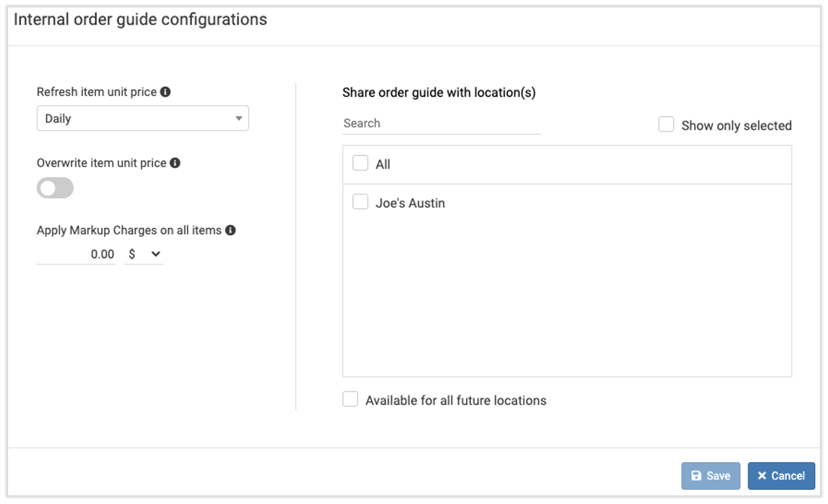Open the $ markup unit dropdown
This screenshot has width=828, height=504.
pos(144,254)
